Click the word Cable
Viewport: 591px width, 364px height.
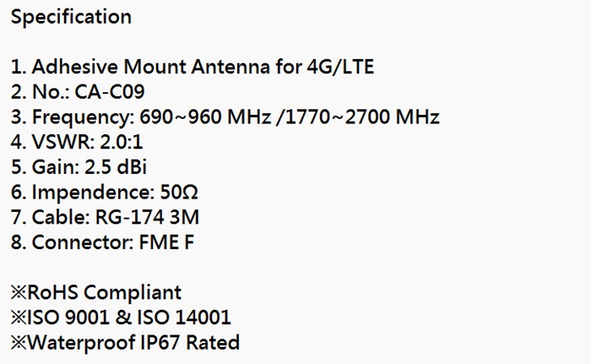[57, 218]
